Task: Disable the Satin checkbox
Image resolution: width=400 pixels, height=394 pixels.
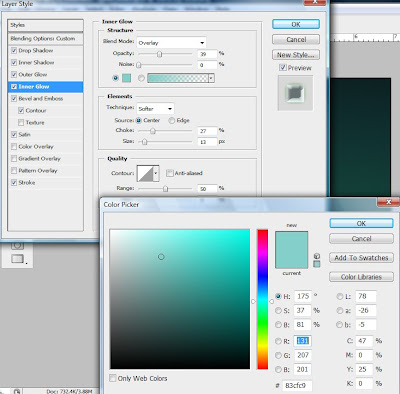Action: point(14,135)
